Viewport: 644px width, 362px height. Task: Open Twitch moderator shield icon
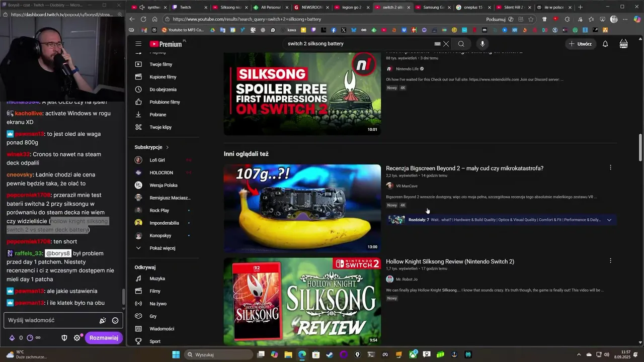(64, 338)
